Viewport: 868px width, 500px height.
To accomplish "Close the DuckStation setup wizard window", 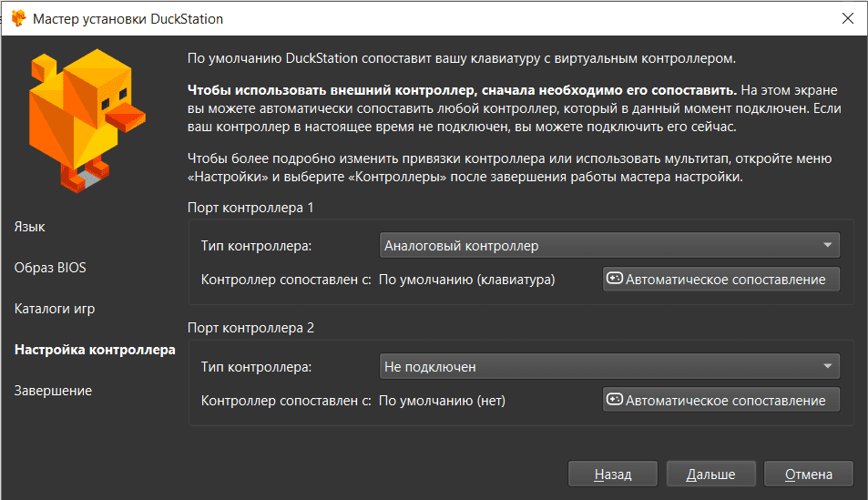I will click(847, 18).
